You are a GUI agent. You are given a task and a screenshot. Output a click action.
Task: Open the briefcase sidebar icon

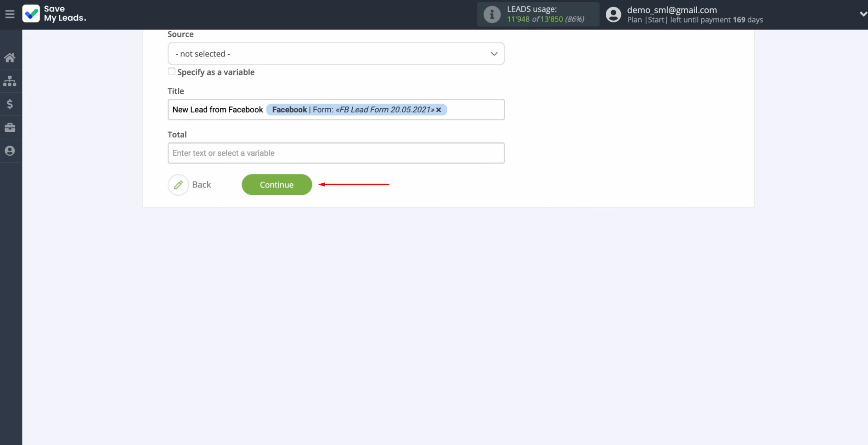coord(10,128)
